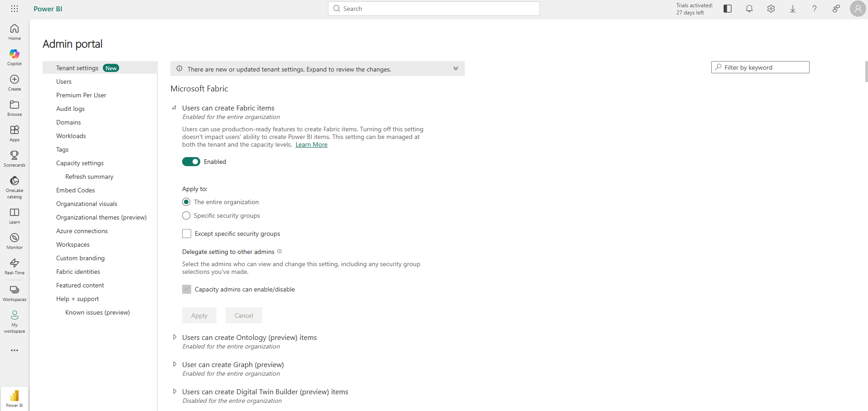Expand the new tenant settings banner chevron

[456, 68]
